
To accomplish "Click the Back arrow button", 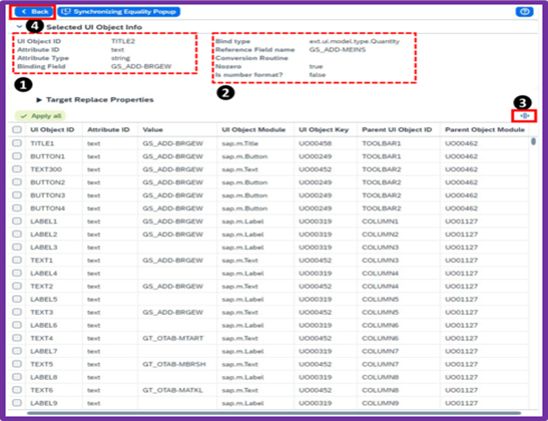I will tap(34, 12).
